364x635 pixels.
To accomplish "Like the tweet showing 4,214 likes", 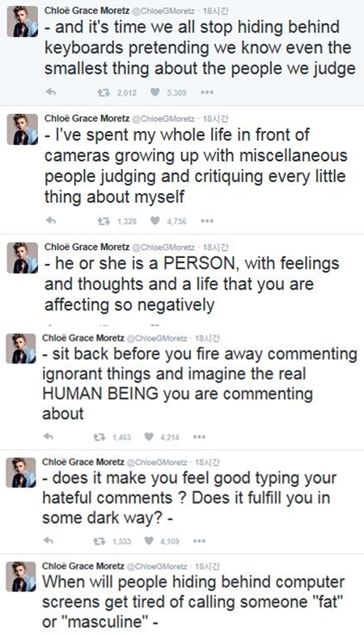I will (149, 437).
